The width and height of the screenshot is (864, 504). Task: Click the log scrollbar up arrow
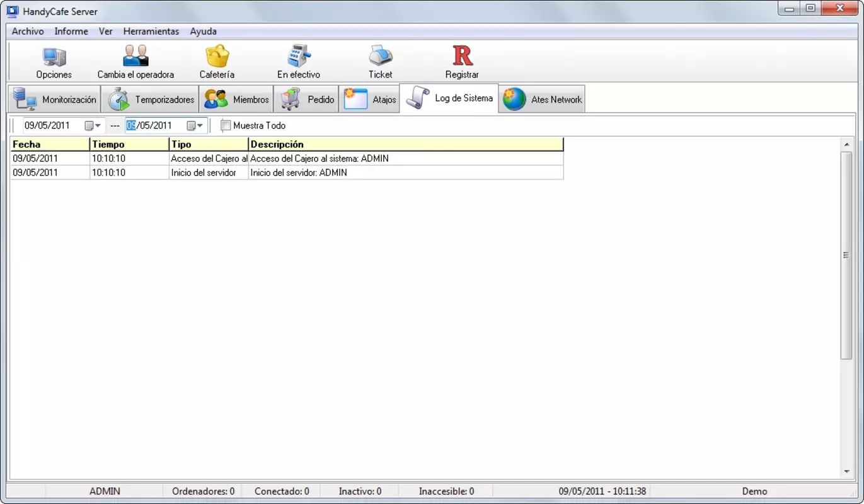(846, 145)
